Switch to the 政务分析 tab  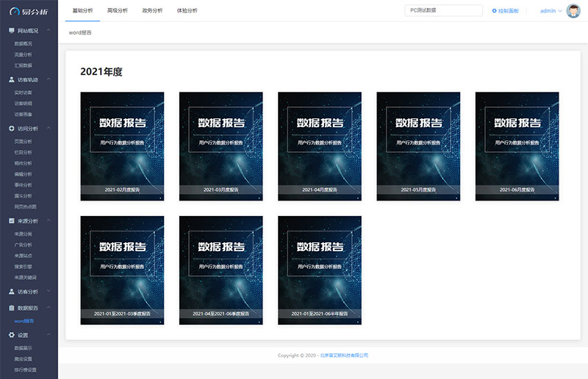click(152, 11)
